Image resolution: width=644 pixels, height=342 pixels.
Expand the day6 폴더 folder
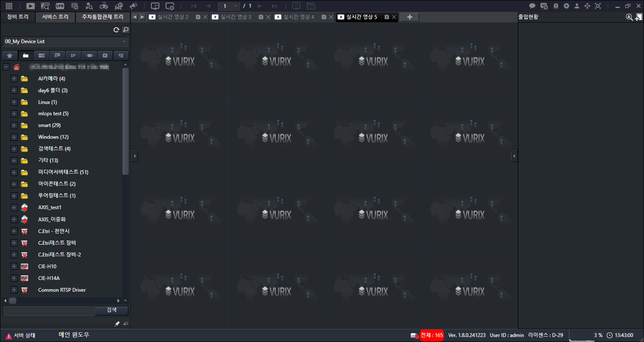14,90
